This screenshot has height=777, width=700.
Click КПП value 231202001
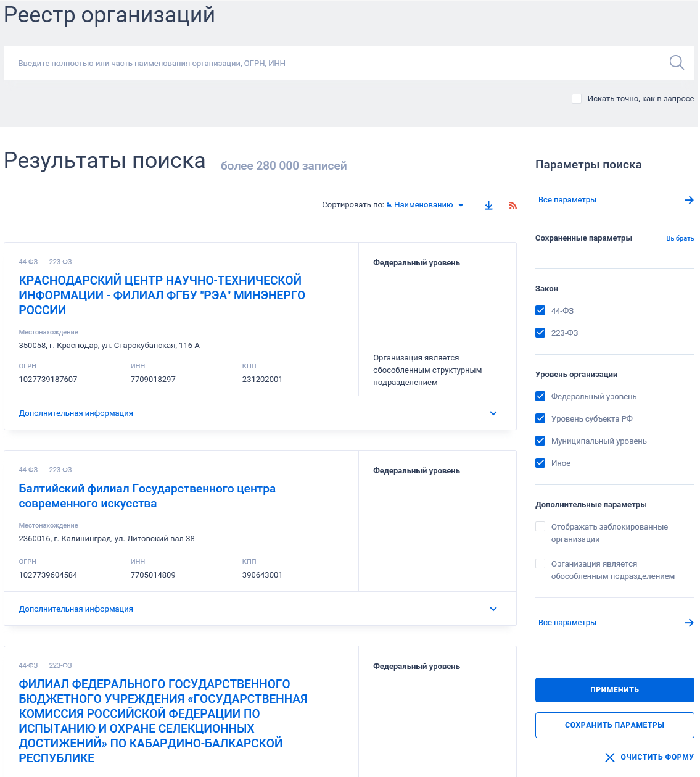262,380
